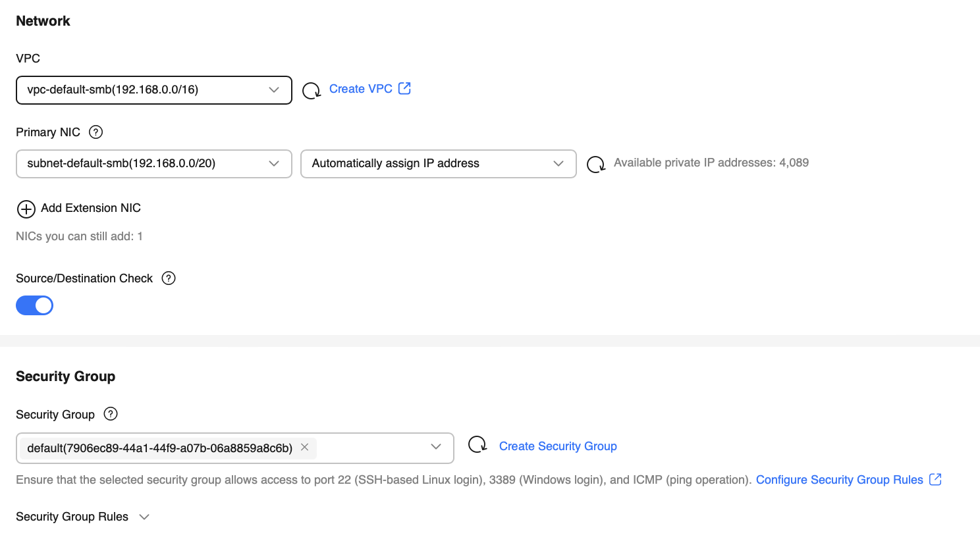Open the Configure Security Group Rules link

[x=839, y=480]
